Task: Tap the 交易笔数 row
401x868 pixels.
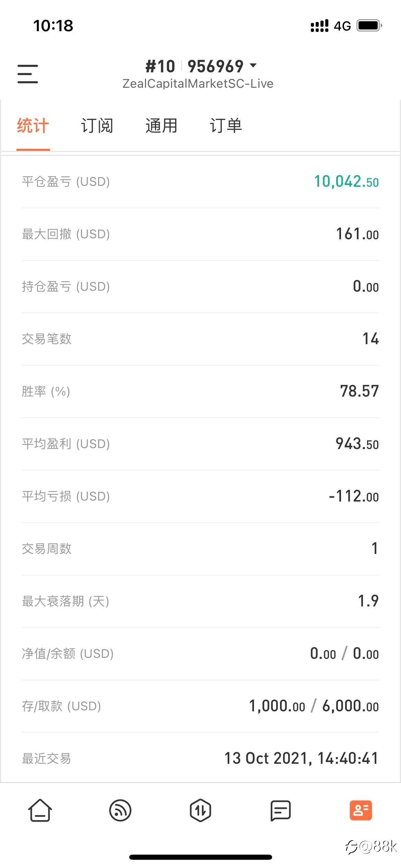Action: pyautogui.click(x=200, y=339)
